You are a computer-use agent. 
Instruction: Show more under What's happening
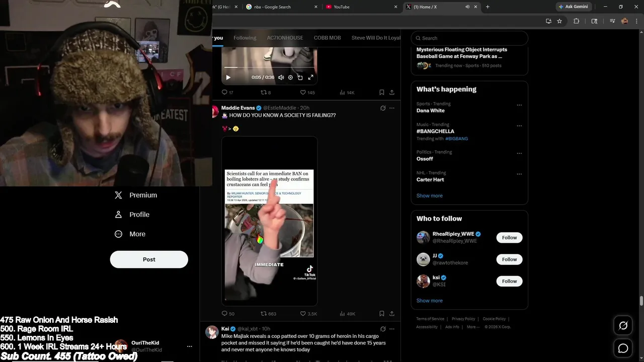(x=429, y=196)
